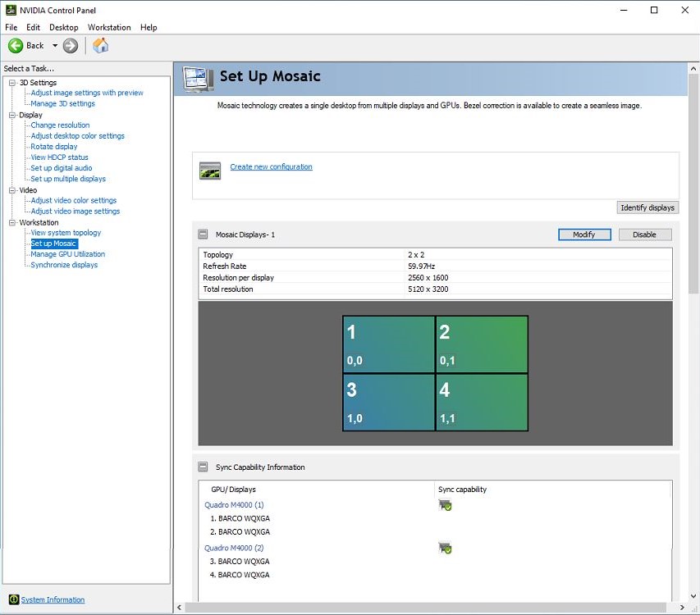The height and width of the screenshot is (615, 700).
Task: Click the Identify displays button
Action: pos(647,207)
